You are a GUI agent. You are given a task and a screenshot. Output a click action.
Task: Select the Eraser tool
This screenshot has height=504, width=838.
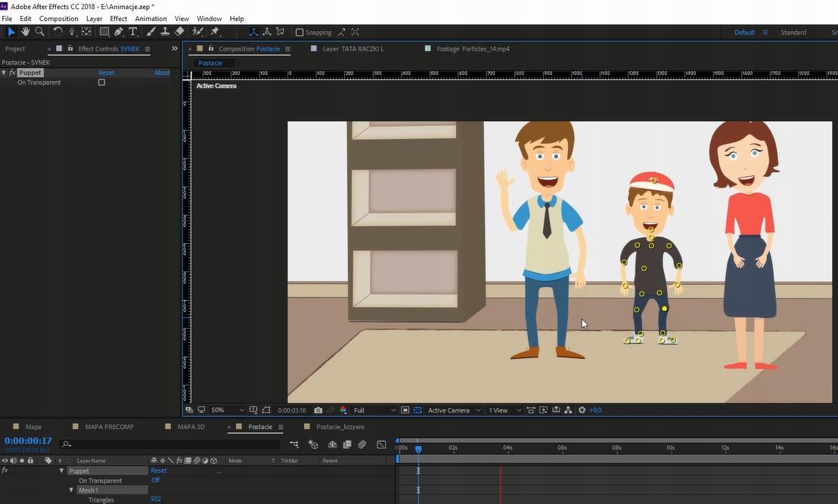click(x=179, y=32)
